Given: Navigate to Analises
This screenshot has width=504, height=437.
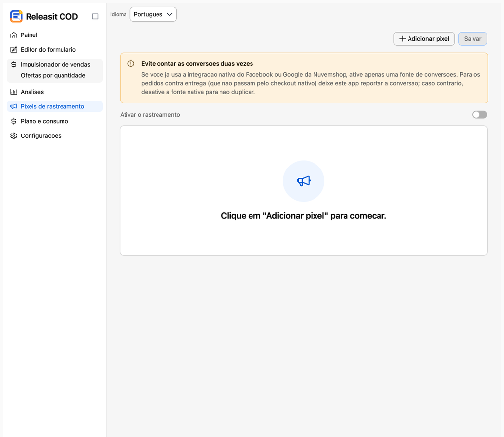Looking at the screenshot, I should coord(55,92).
